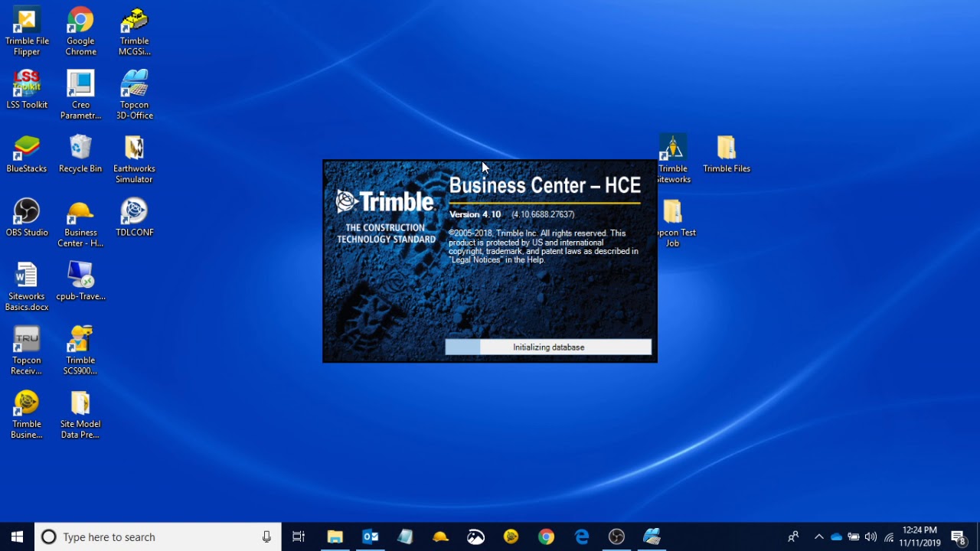Select the Trimble MCGSi desktop icon
The image size is (980, 551).
(134, 32)
